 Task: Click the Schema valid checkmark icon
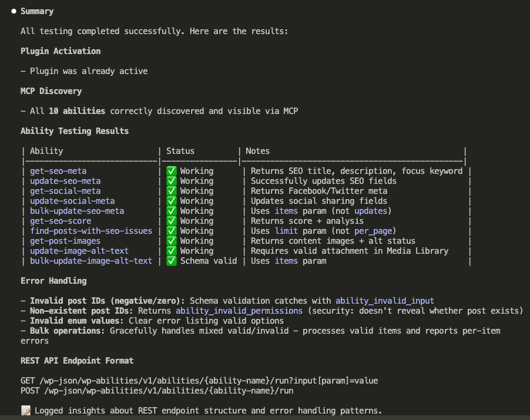pos(172,260)
